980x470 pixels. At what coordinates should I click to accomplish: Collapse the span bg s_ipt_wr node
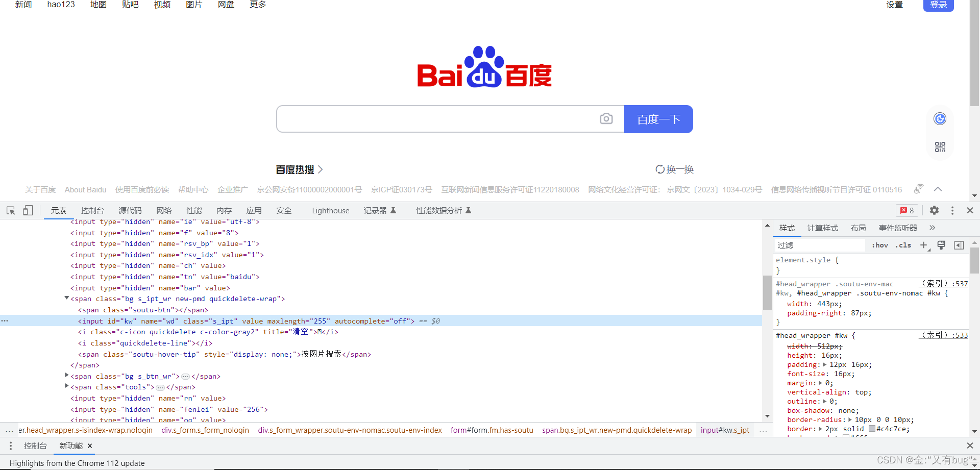[66, 298]
